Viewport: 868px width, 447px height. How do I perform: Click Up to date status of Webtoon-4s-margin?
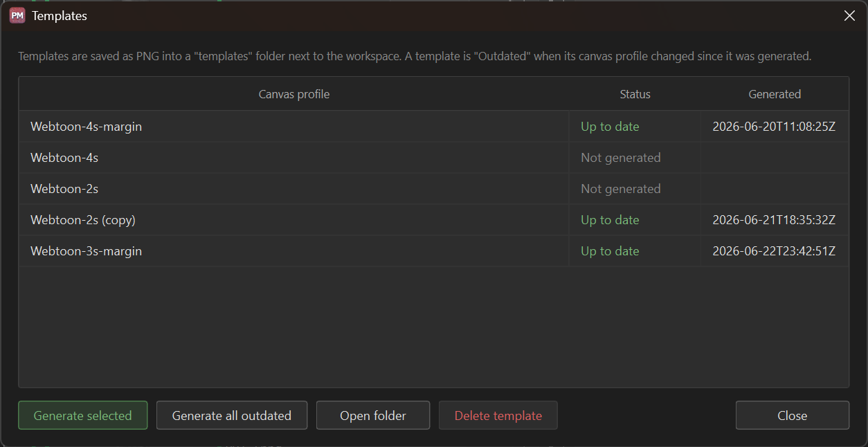pyautogui.click(x=610, y=127)
